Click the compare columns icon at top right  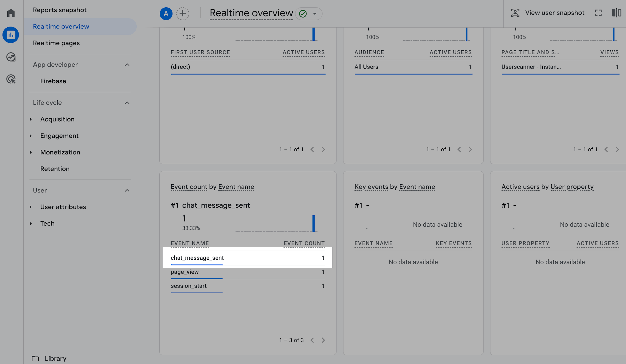tap(617, 13)
